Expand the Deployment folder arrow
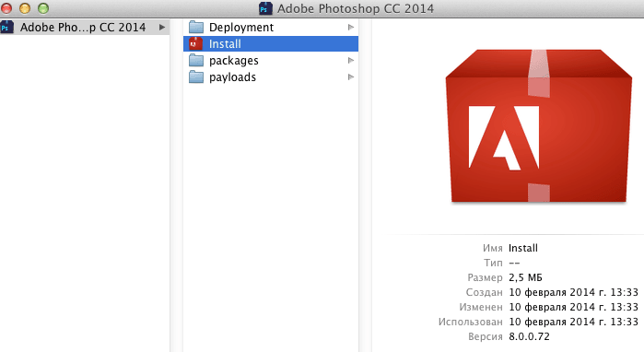The height and width of the screenshot is (352, 644). pyautogui.click(x=351, y=27)
